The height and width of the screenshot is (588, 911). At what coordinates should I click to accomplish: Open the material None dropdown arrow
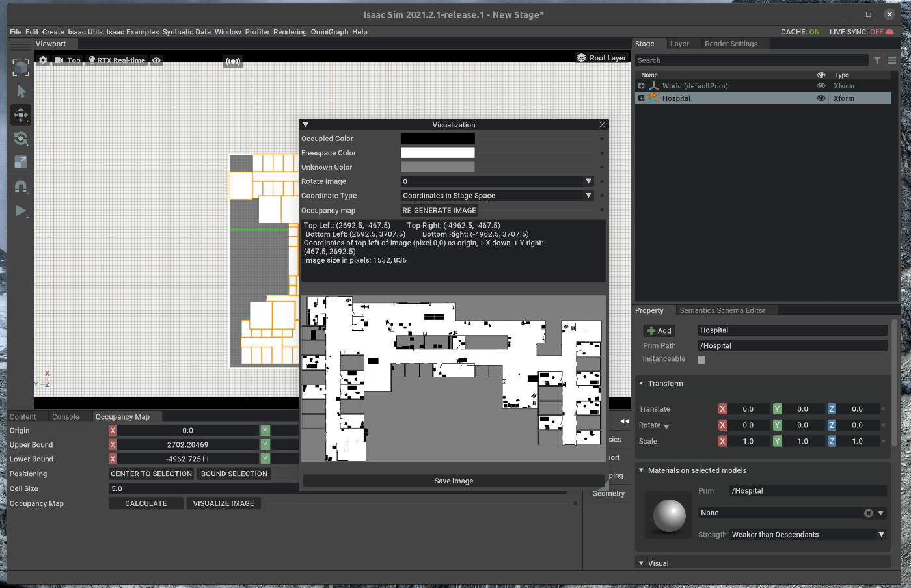[881, 513]
